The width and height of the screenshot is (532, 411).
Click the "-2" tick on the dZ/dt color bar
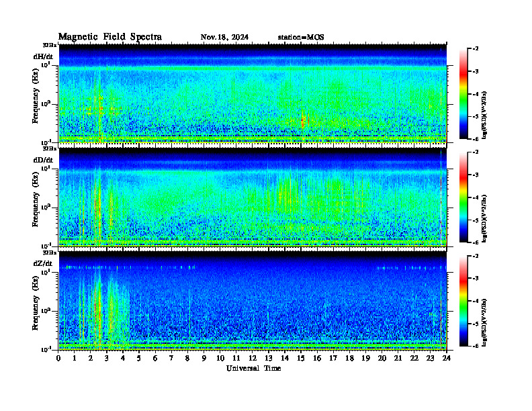[476, 256]
